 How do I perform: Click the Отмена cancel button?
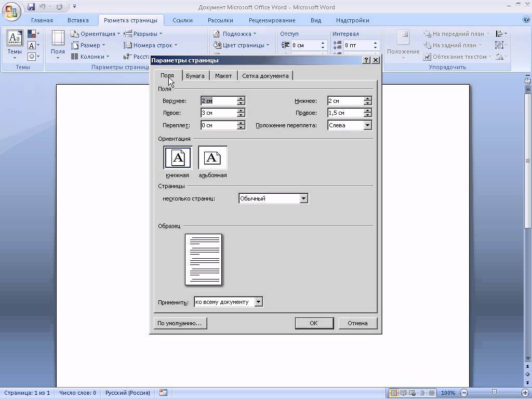[x=357, y=323]
